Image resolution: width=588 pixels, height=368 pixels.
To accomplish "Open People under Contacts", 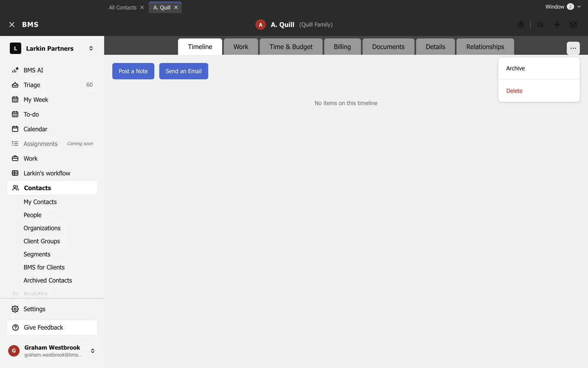I will coord(33,215).
